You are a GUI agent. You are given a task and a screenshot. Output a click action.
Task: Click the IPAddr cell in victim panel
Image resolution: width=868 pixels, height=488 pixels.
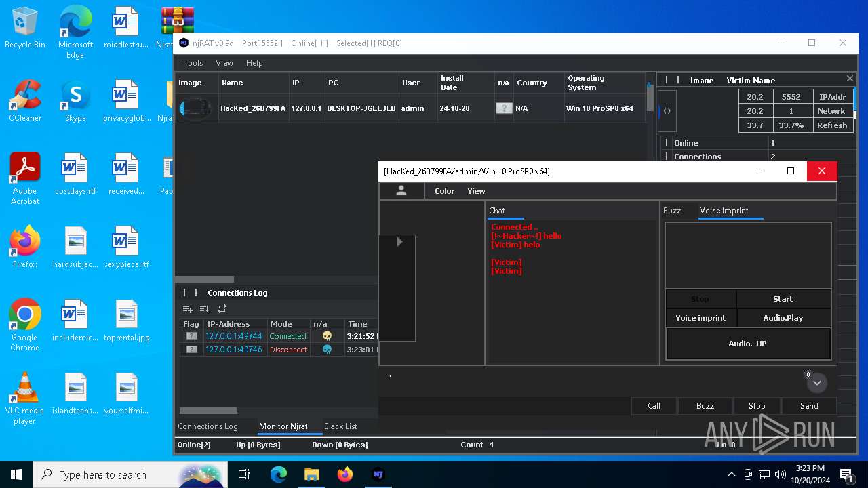(x=832, y=97)
